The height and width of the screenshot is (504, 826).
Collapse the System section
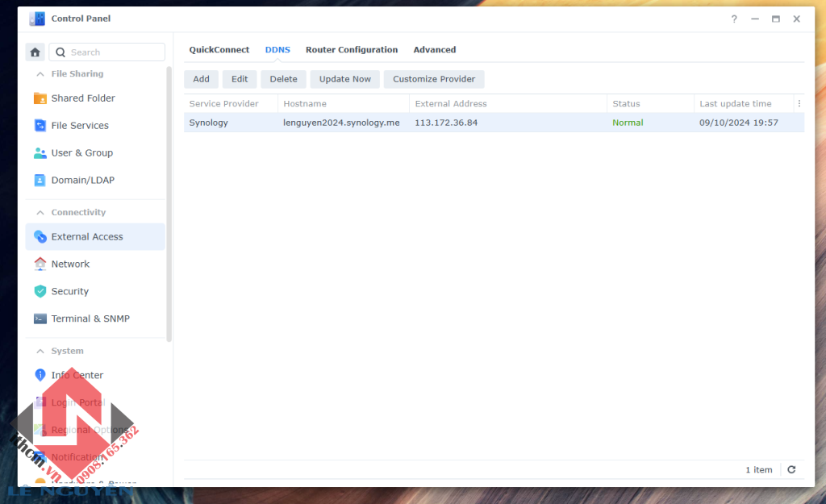pos(40,352)
